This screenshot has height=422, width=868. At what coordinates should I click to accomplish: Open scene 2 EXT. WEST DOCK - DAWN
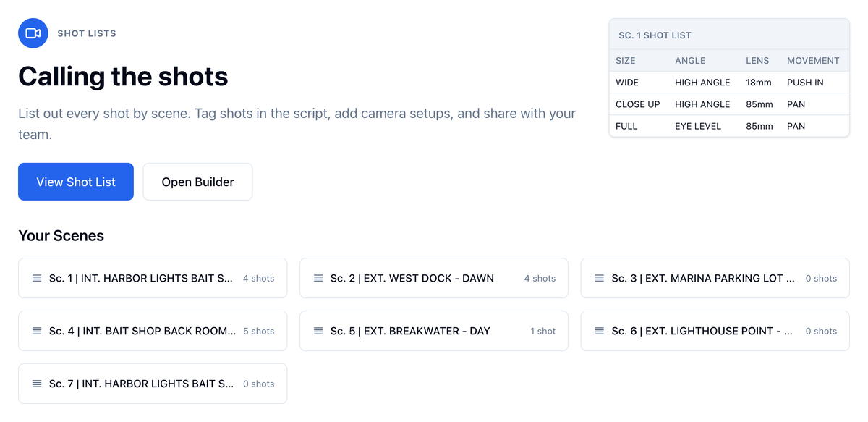point(434,278)
